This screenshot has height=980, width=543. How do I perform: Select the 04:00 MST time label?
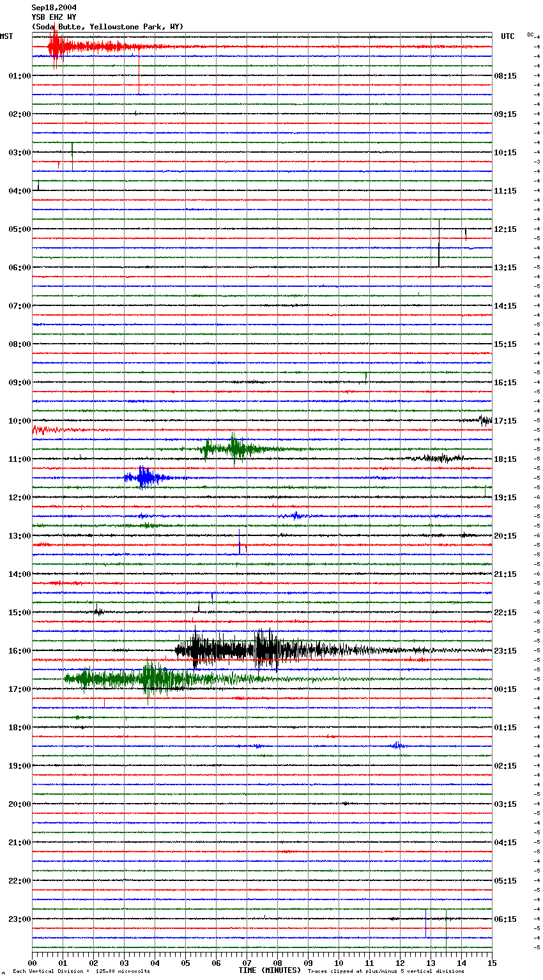tap(20, 191)
